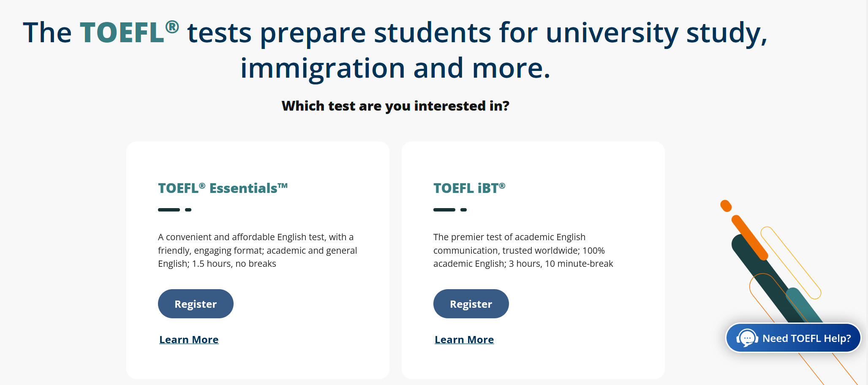
Task: Register for the TOEFL iBT test
Action: tap(471, 304)
